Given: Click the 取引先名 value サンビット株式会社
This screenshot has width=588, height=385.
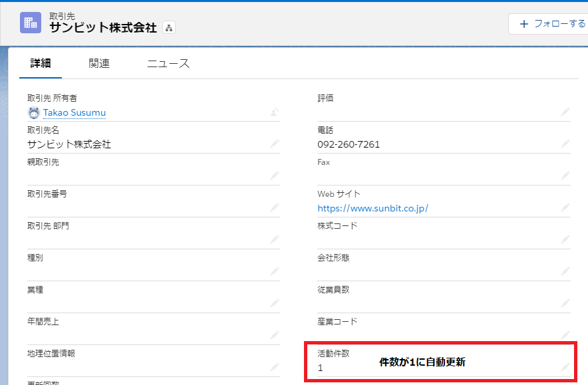Looking at the screenshot, I should pyautogui.click(x=69, y=144).
